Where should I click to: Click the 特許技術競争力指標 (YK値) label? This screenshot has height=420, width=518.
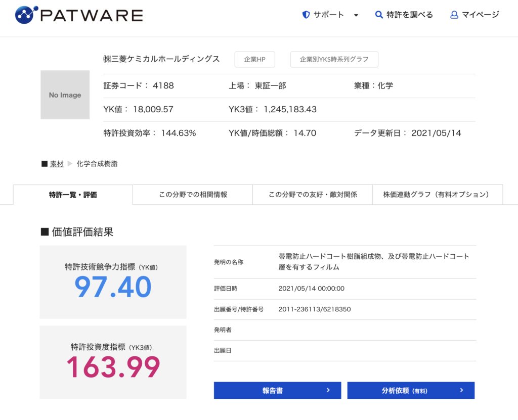click(111, 267)
